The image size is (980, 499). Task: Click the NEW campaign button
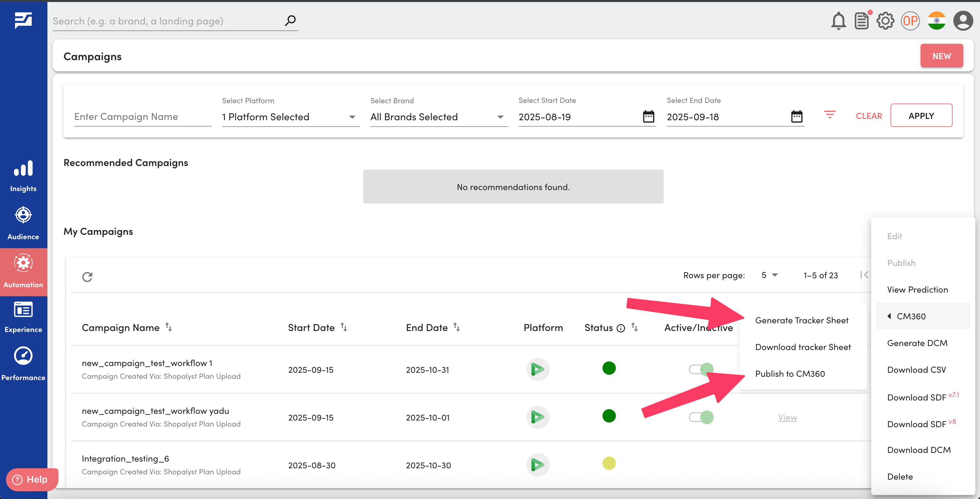941,56
